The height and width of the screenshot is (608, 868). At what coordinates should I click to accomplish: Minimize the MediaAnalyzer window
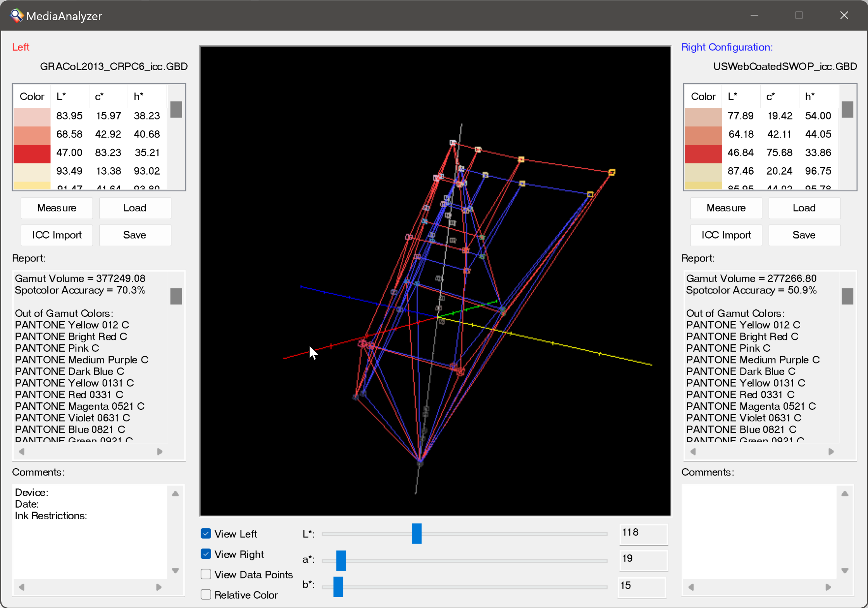point(754,15)
